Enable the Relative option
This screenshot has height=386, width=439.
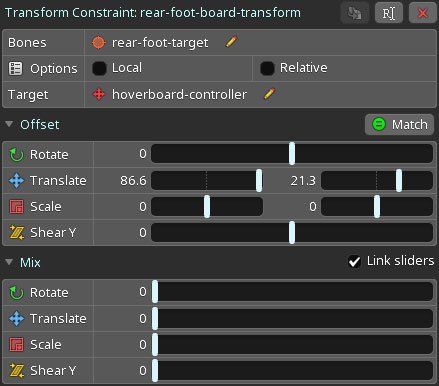[267, 68]
